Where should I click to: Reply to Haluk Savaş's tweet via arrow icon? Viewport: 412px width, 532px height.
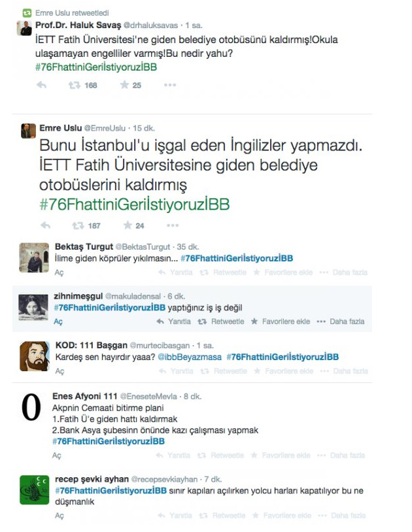click(41, 85)
